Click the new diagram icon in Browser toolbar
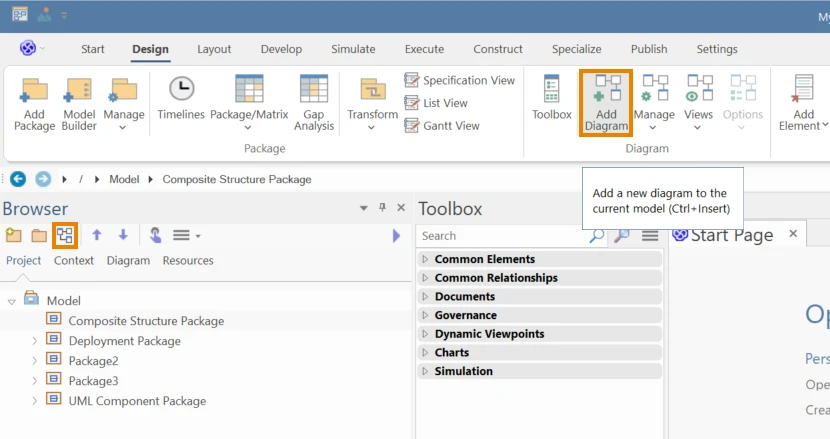This screenshot has height=439, width=830. pyautogui.click(x=65, y=235)
